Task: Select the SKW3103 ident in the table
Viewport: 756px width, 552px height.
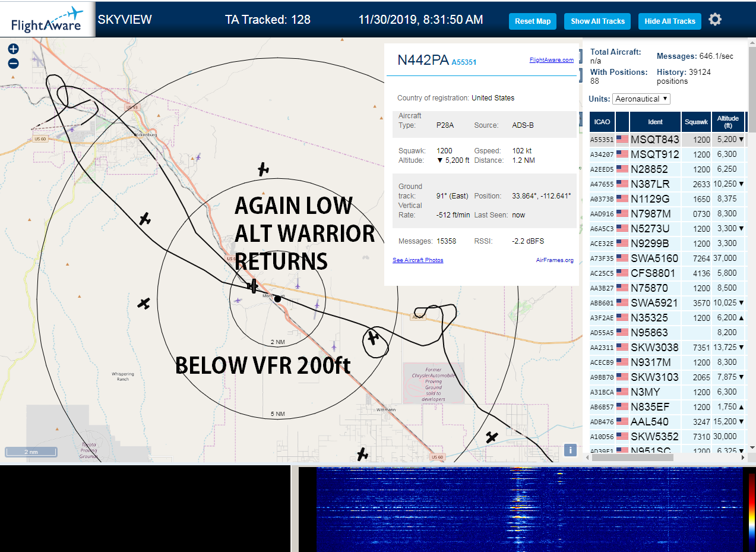Action: tap(654, 377)
